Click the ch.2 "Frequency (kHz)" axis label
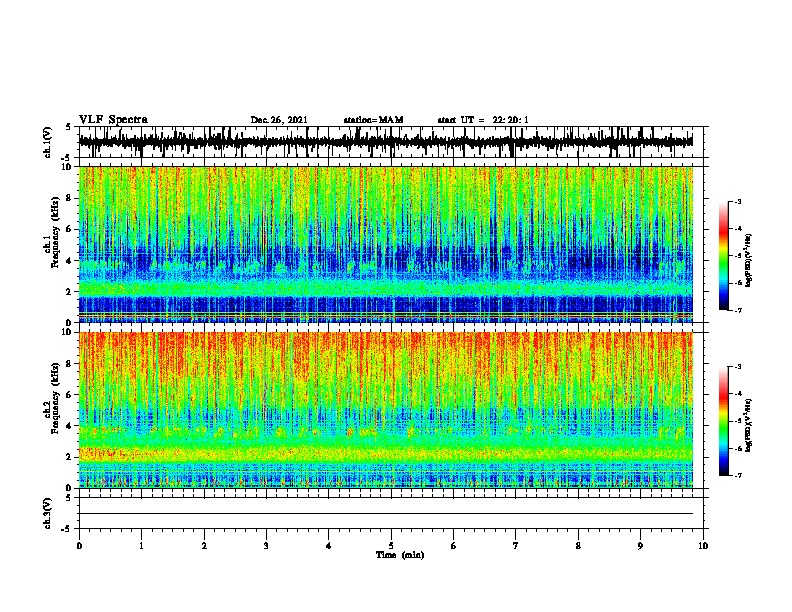The height and width of the screenshot is (612, 792). 55,398
